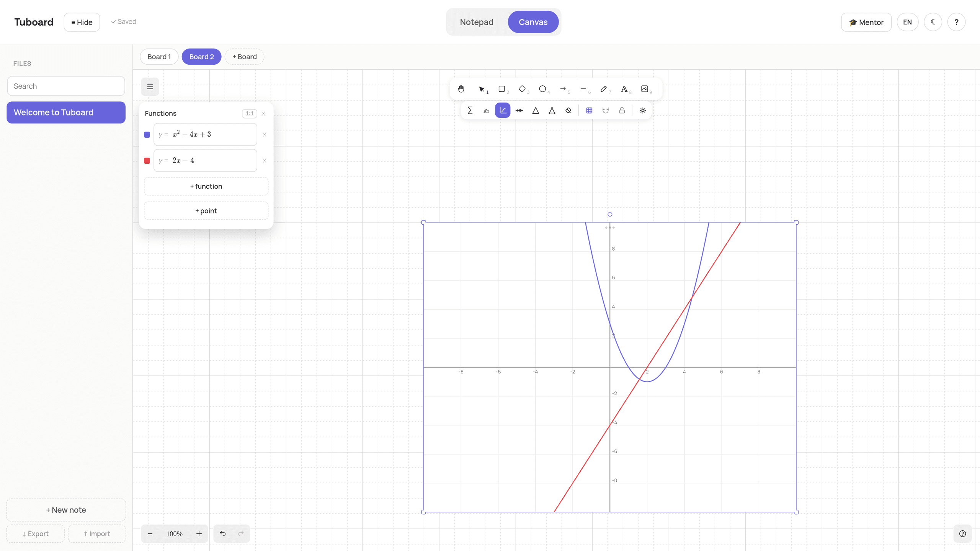This screenshot has width=980, height=551.
Task: Select Board 2 tab
Action: coord(202,57)
